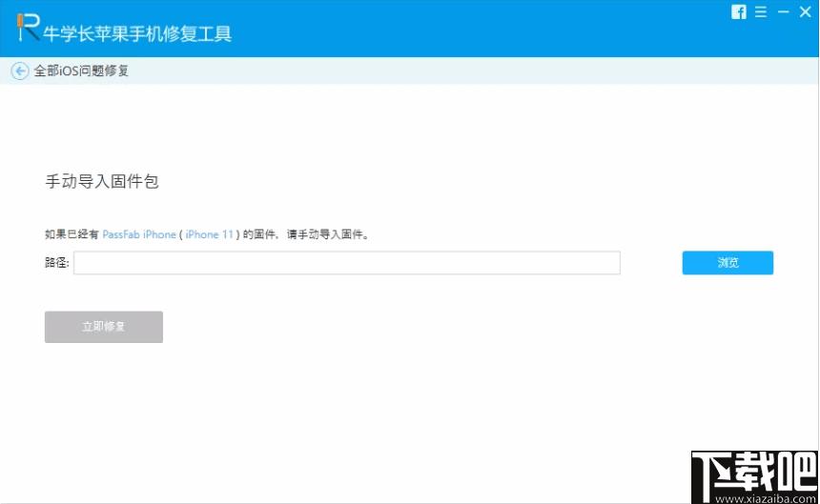Click the 全部iOS问题修复 breadcrumb label
Image resolution: width=820 pixels, height=504 pixels.
pyautogui.click(x=81, y=71)
